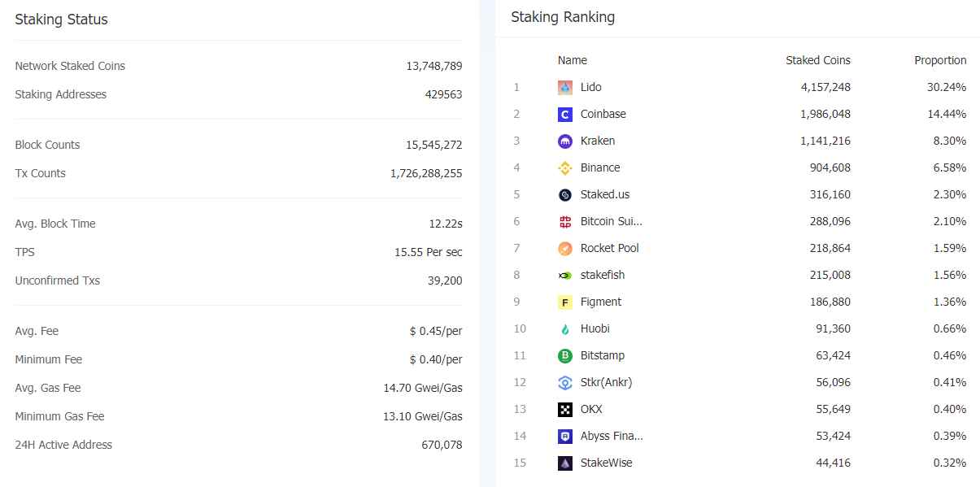Screen dimensions: 980x487
Task: Select the stakefish name text
Action: [603, 275]
